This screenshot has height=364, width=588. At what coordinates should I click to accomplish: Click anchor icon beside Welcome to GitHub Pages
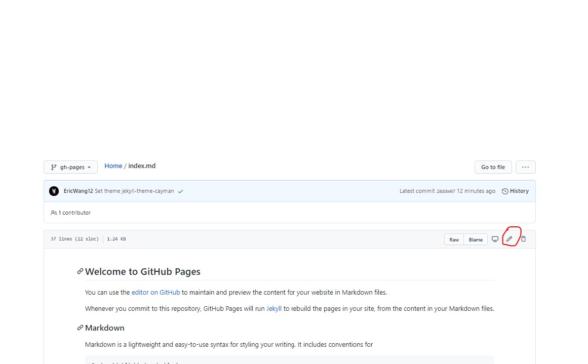pyautogui.click(x=80, y=271)
